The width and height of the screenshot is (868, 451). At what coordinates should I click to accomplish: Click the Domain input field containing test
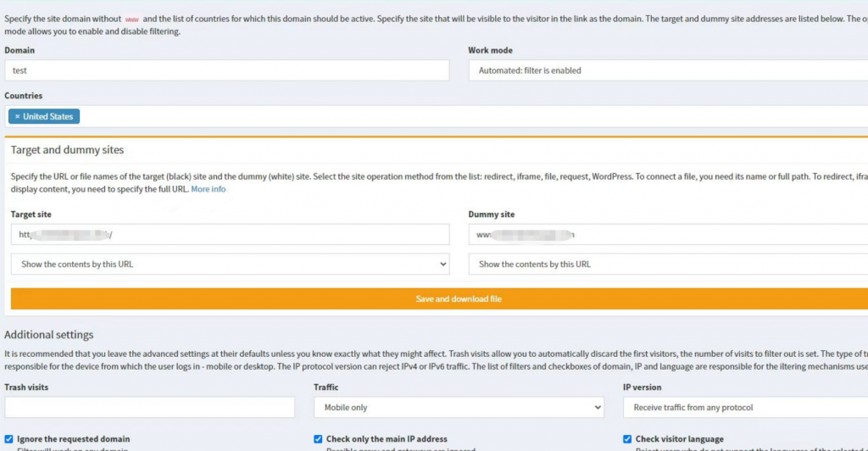click(x=226, y=70)
